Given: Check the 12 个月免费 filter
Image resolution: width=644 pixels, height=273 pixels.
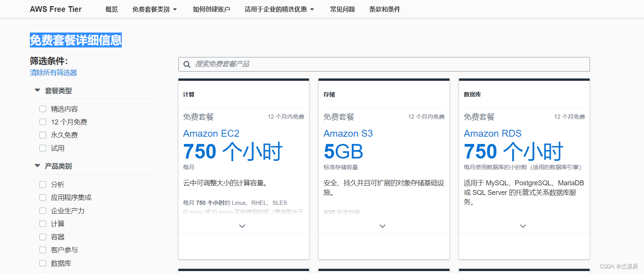Looking at the screenshot, I should (43, 122).
